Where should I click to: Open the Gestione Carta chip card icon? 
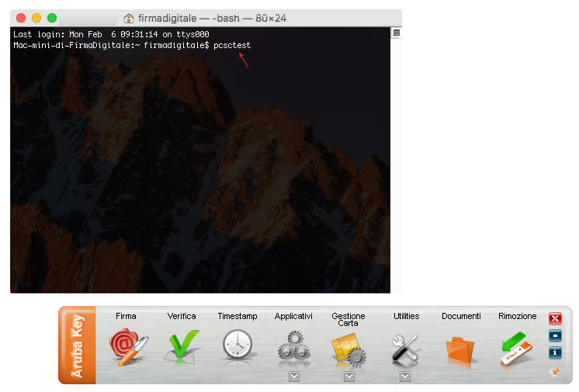pyautogui.click(x=349, y=350)
